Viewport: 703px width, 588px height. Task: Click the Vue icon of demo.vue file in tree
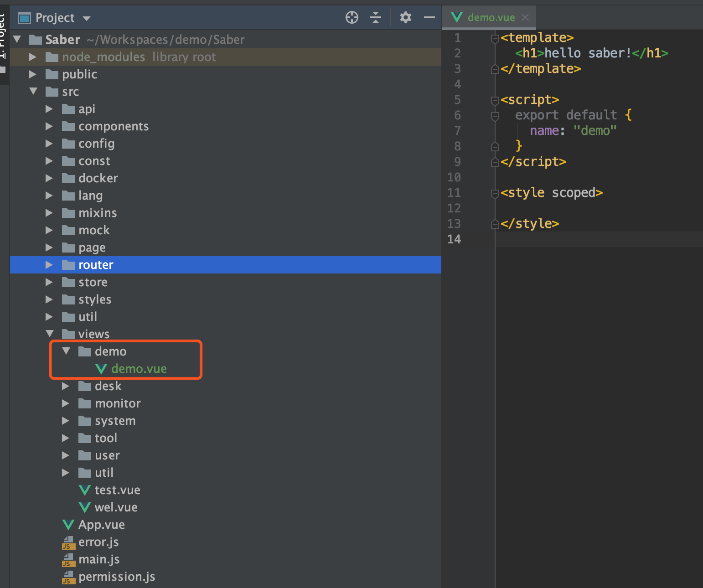point(101,369)
